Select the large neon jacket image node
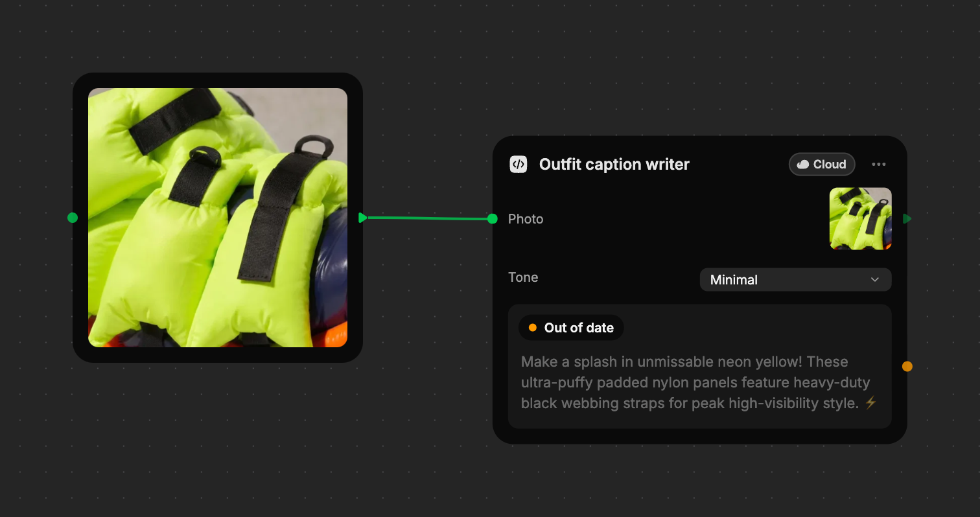Viewport: 980px width, 517px height. click(218, 218)
